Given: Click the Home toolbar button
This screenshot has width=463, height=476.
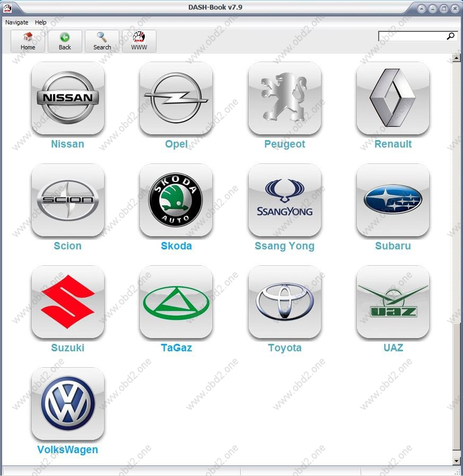Looking at the screenshot, I should 28,41.
